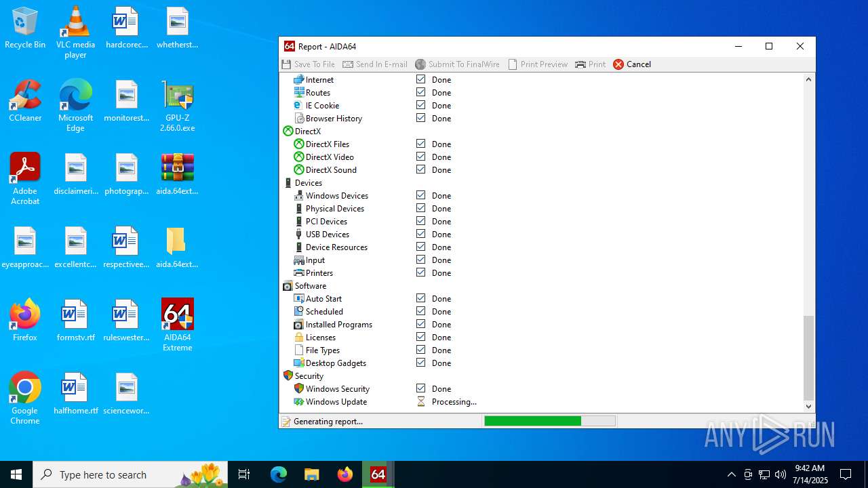
Task: Click Send In E-mail toolbar button
Action: pyautogui.click(x=375, y=64)
